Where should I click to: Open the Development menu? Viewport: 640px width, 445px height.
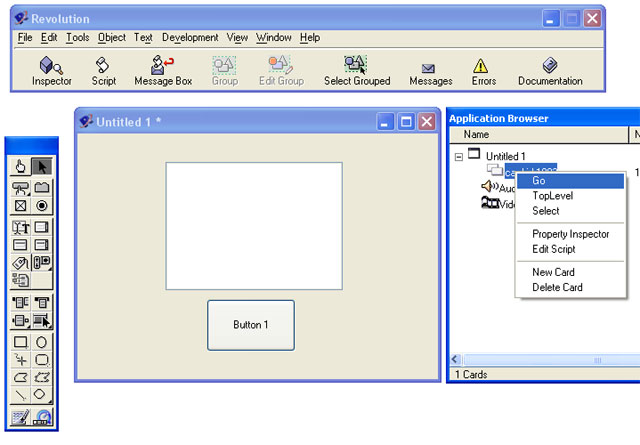point(190,38)
